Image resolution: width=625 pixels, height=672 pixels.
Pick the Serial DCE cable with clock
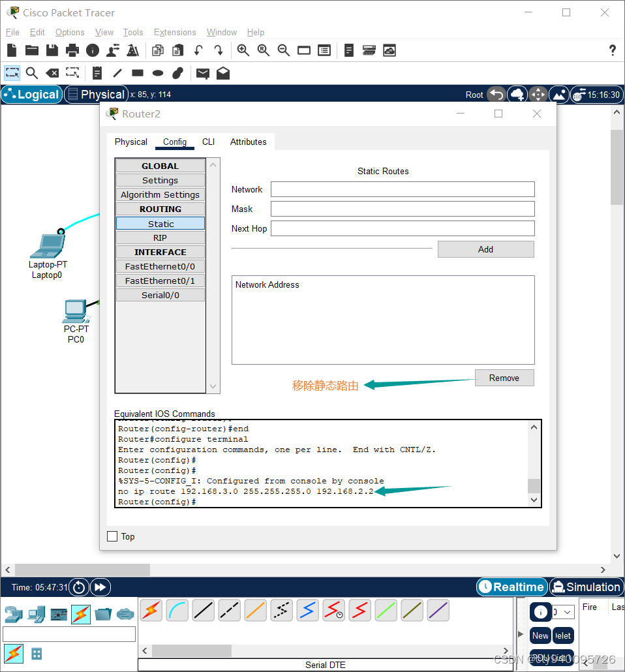(333, 610)
